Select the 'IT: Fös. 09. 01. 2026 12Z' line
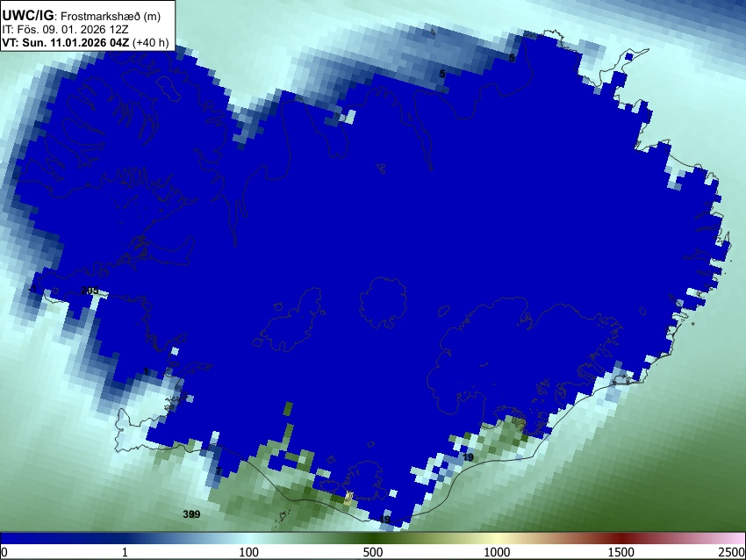 65,30
